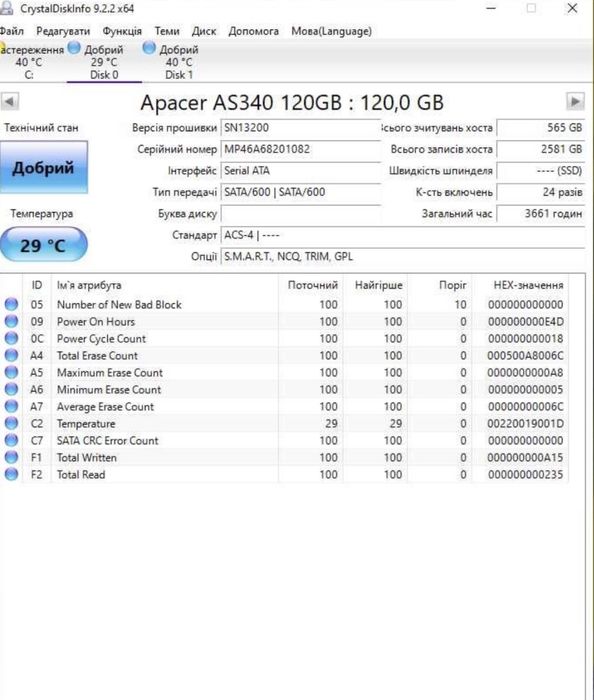Click the 29 °C temperature button
Viewport: 594px width, 700px height.
43,245
